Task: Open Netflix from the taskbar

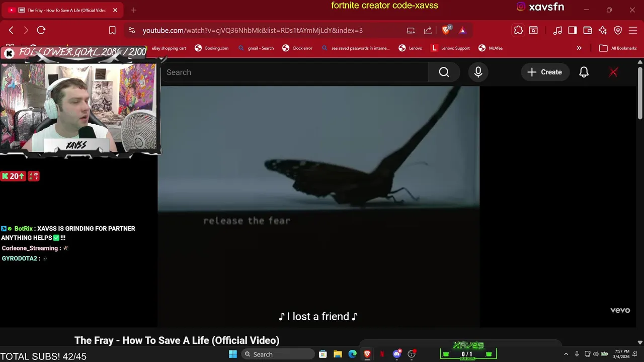Action: click(x=382, y=354)
